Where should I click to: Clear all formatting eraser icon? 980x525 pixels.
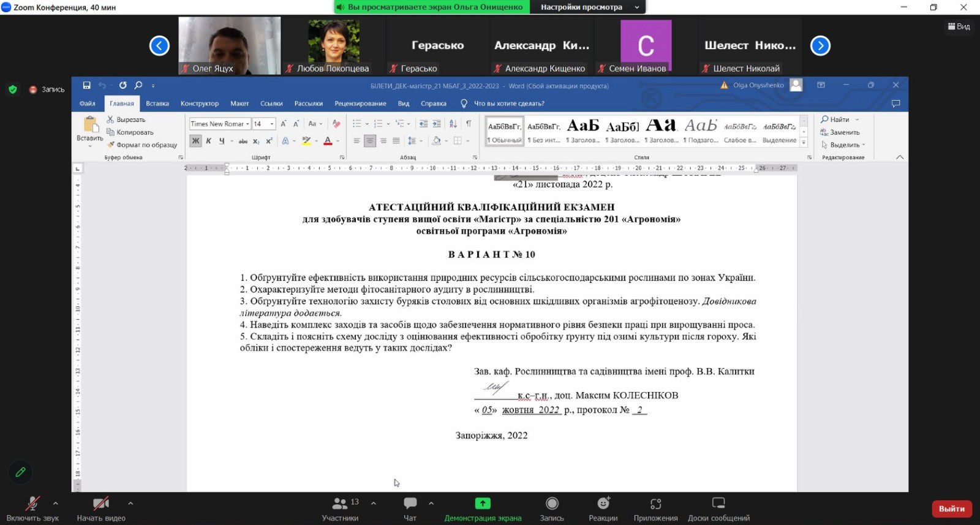336,124
